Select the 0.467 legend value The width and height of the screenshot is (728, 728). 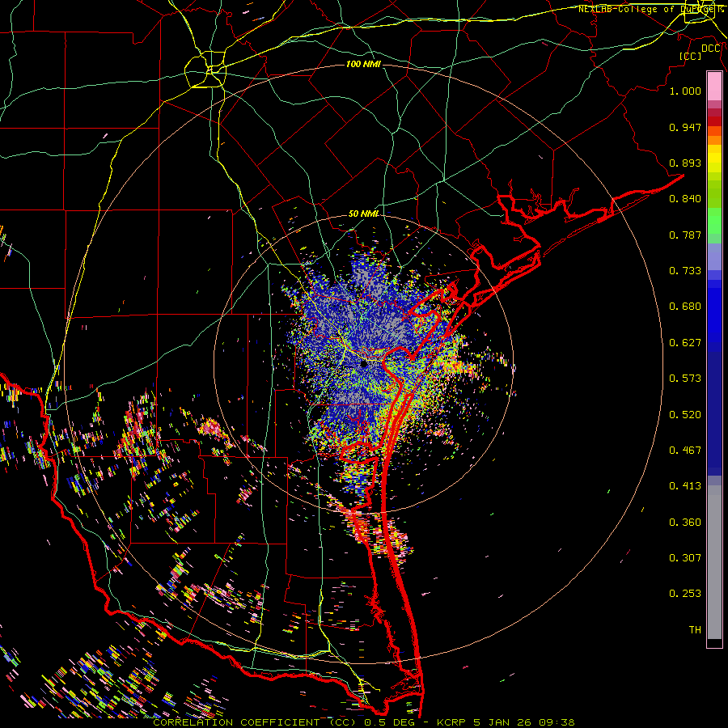coord(685,451)
